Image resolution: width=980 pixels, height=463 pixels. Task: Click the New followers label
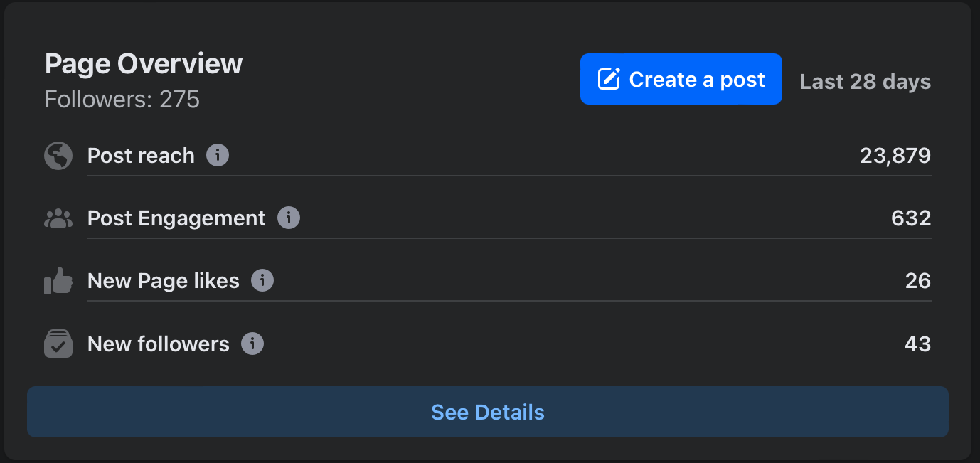point(159,344)
